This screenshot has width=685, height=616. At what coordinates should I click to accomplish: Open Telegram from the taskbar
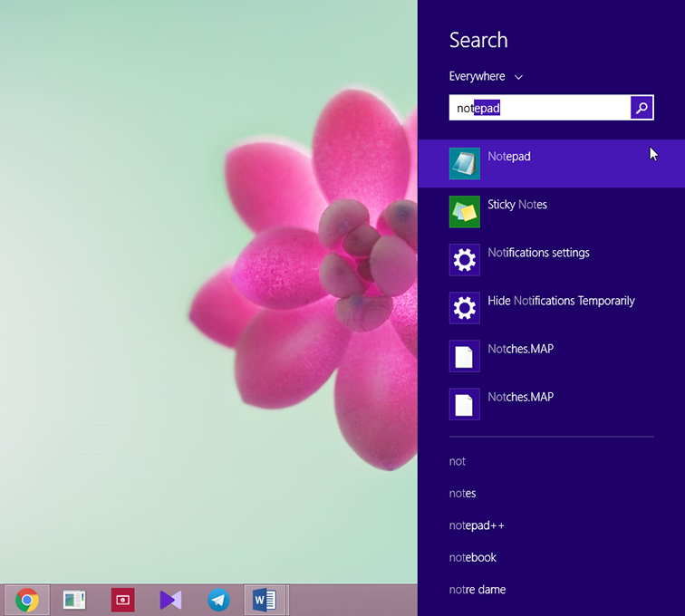(x=218, y=600)
